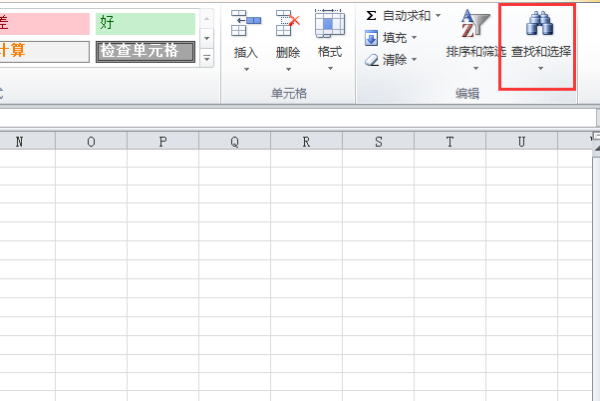600x401 pixels.
Task: Click the AutoSum sigma icon
Action: point(371,16)
